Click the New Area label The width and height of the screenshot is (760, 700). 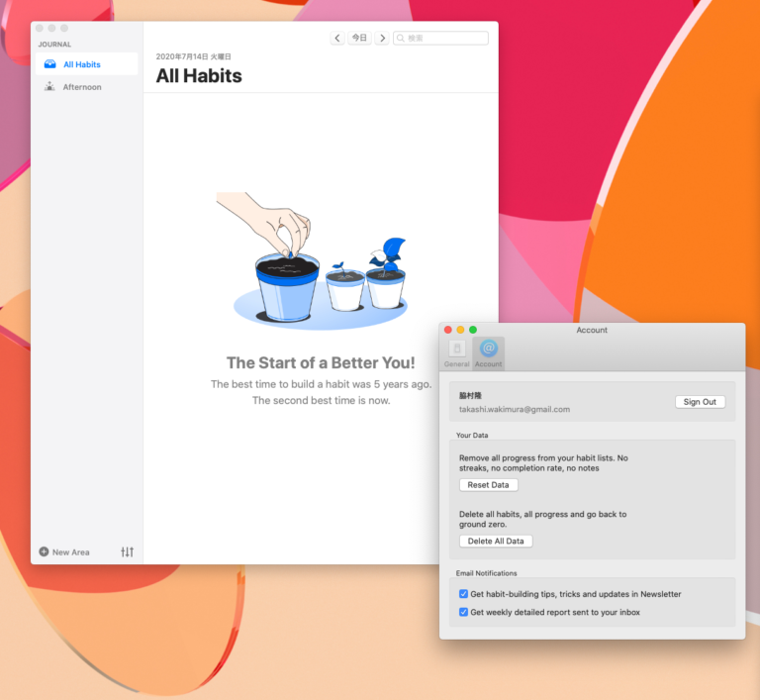[71, 551]
